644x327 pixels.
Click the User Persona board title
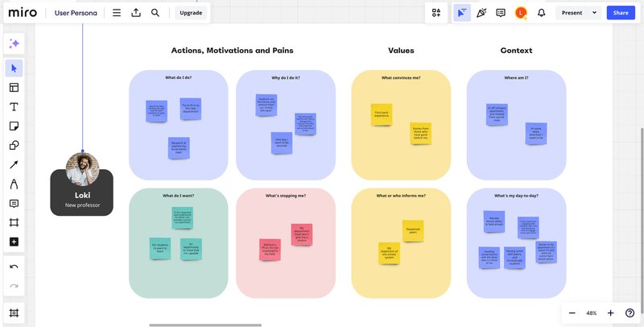pyautogui.click(x=77, y=13)
